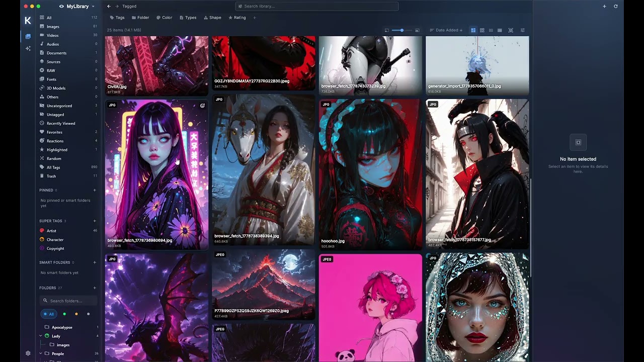Show a Random item

pos(68,158)
